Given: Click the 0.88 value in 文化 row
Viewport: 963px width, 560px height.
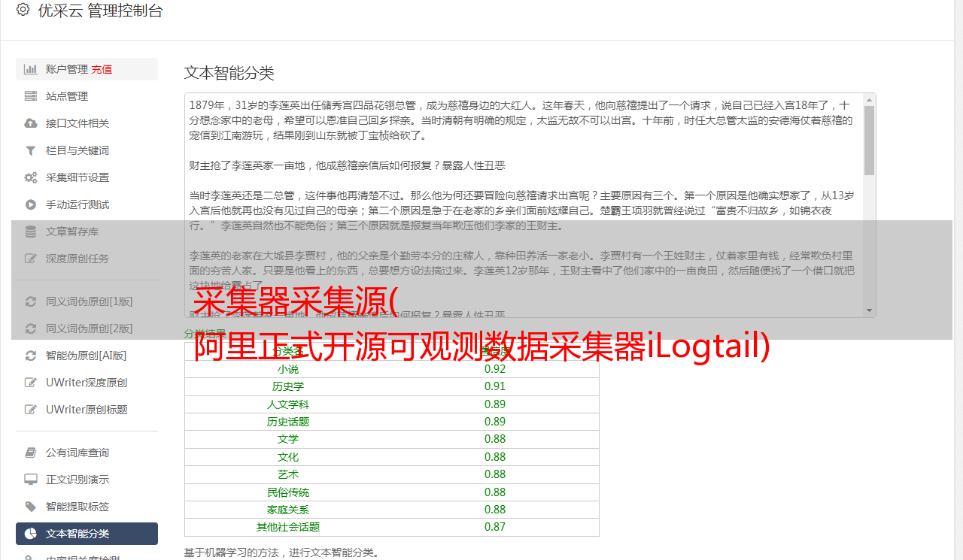Looking at the screenshot, I should [495, 457].
